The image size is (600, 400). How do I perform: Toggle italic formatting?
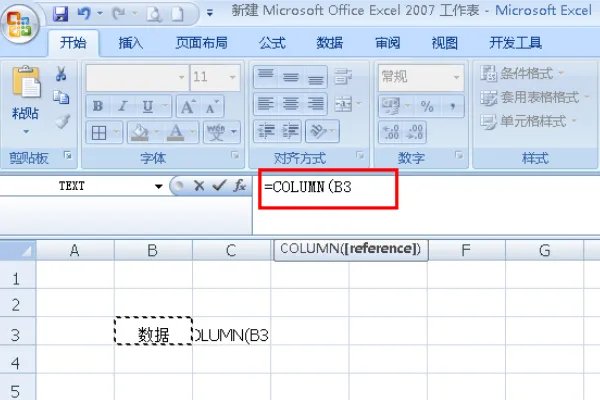(123, 106)
